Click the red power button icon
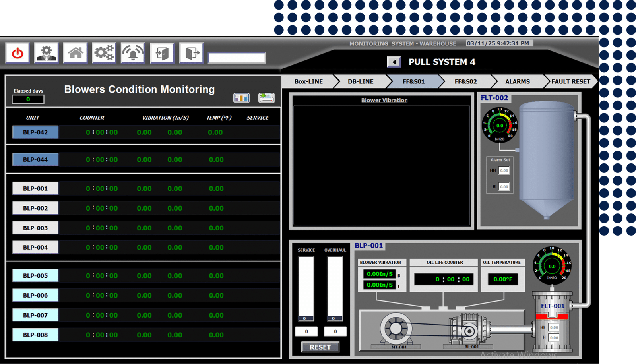Viewport: 636px width, 364px height. point(17,53)
